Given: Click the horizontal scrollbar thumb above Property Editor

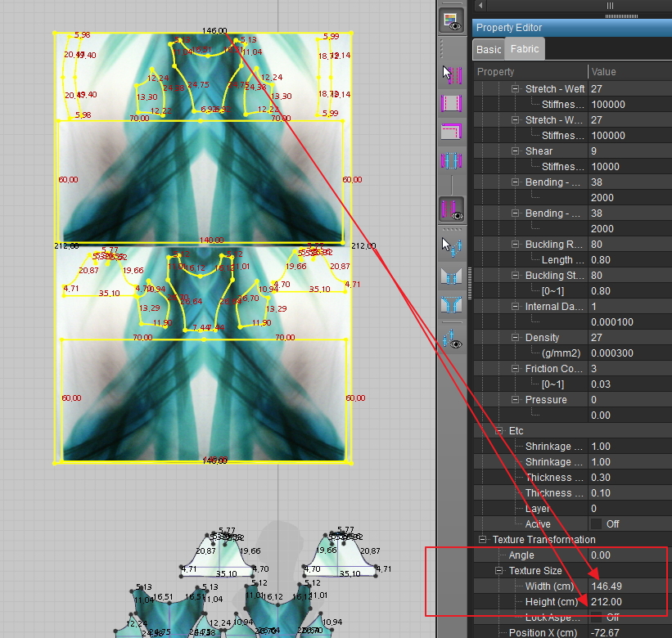Looking at the screenshot, I should pos(610,6).
